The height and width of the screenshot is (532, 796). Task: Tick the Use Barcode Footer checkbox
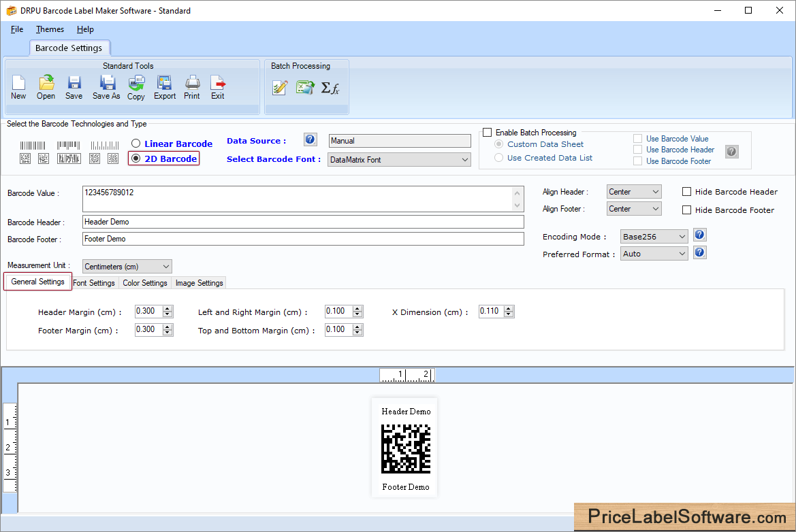(637, 161)
